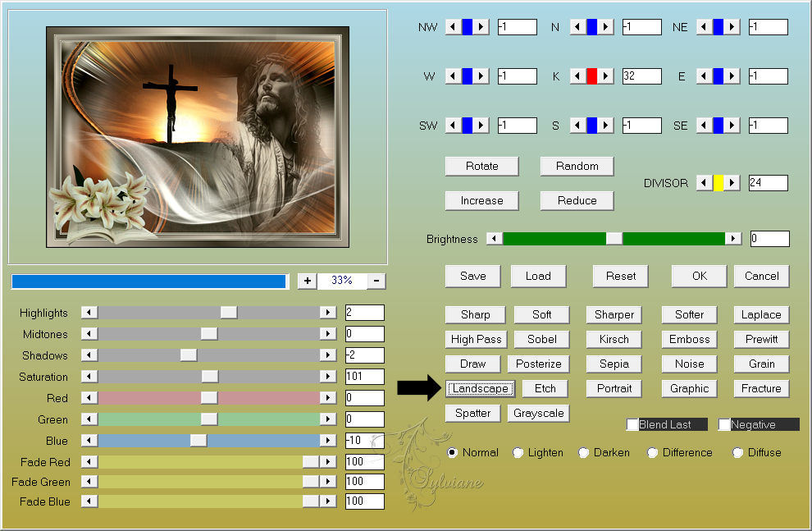This screenshot has width=812, height=531.
Task: Apply the Kirsch edge filter
Action: [x=614, y=339]
